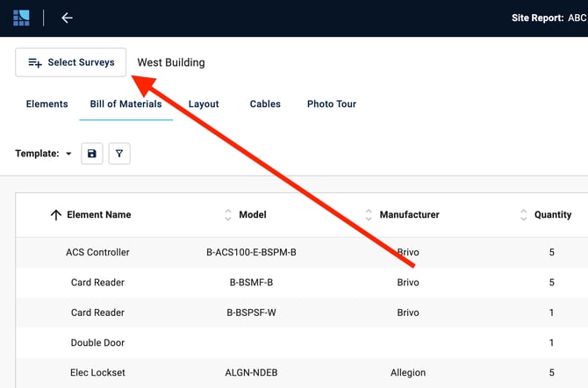Click the West Building survey label

click(x=171, y=62)
